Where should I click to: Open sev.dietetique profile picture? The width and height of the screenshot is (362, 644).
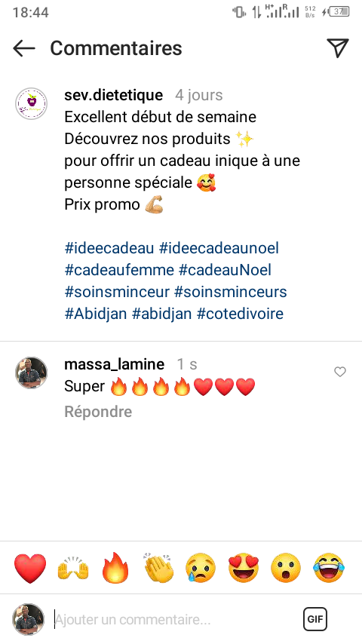click(31, 103)
